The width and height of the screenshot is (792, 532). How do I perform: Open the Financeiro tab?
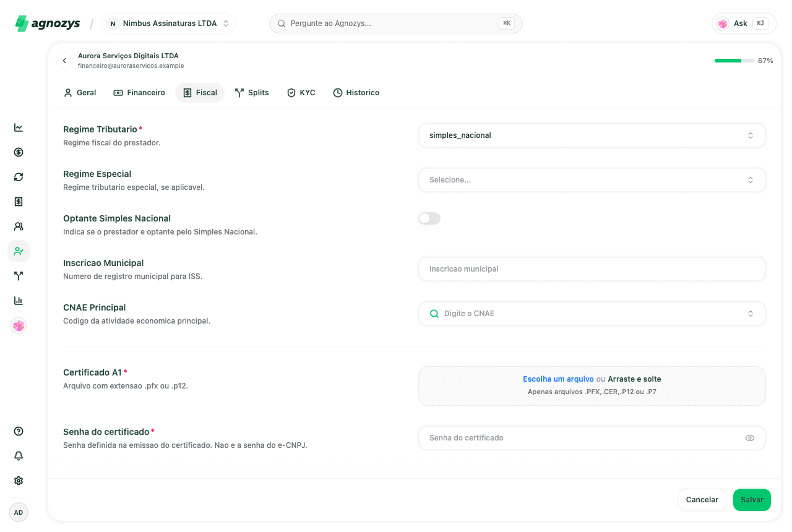pos(139,93)
